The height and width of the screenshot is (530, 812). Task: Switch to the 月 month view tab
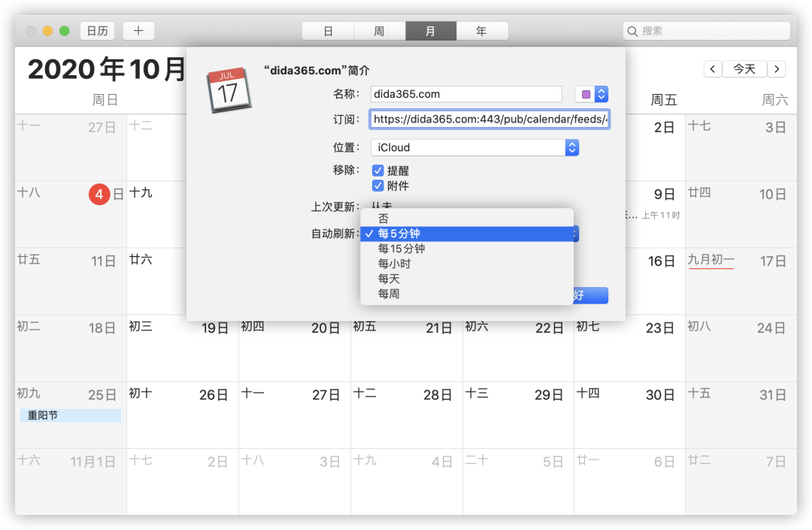(431, 31)
